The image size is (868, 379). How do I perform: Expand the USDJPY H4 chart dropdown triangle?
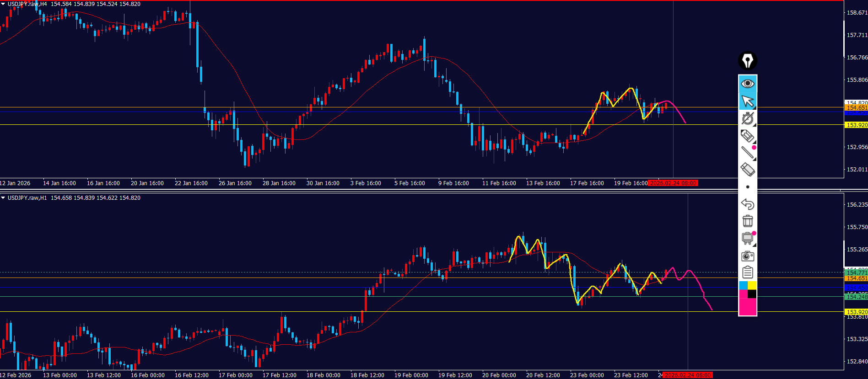click(3, 4)
